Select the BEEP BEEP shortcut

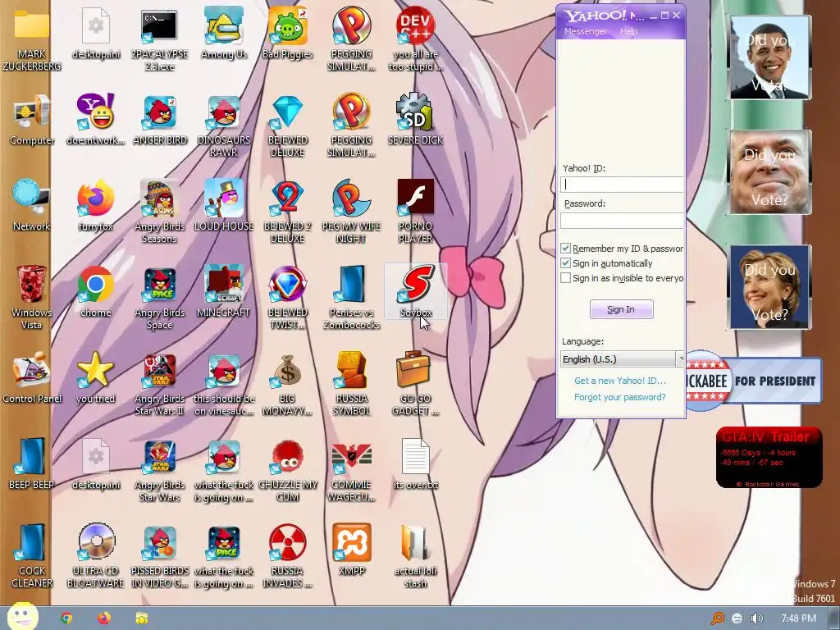coord(32,464)
